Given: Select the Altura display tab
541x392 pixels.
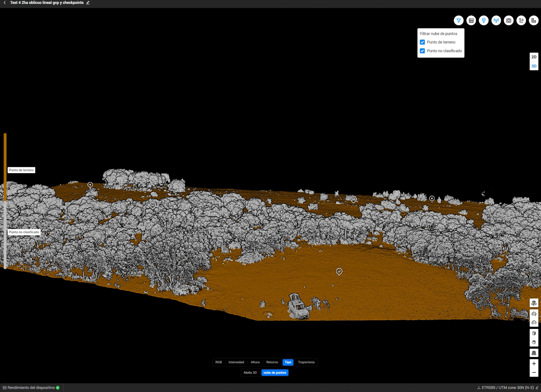Looking at the screenshot, I should point(255,362).
